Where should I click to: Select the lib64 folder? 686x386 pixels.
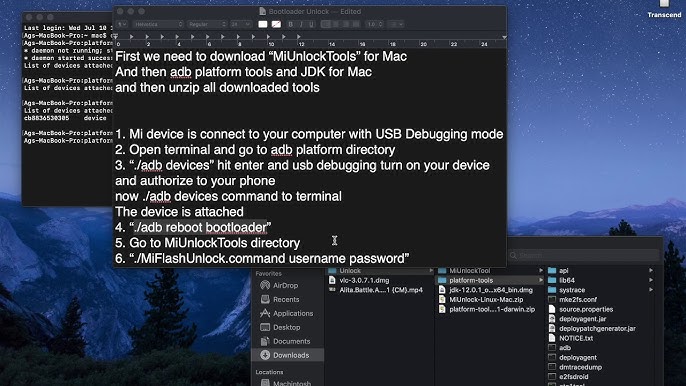[x=567, y=281]
